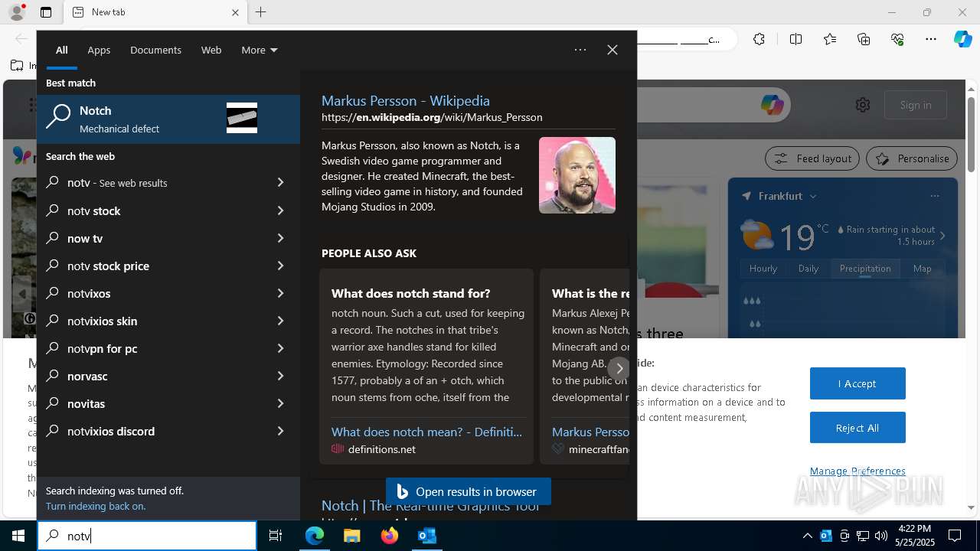The width and height of the screenshot is (980, 551).
Task: Expand the More filters dropdown
Action: click(x=259, y=50)
